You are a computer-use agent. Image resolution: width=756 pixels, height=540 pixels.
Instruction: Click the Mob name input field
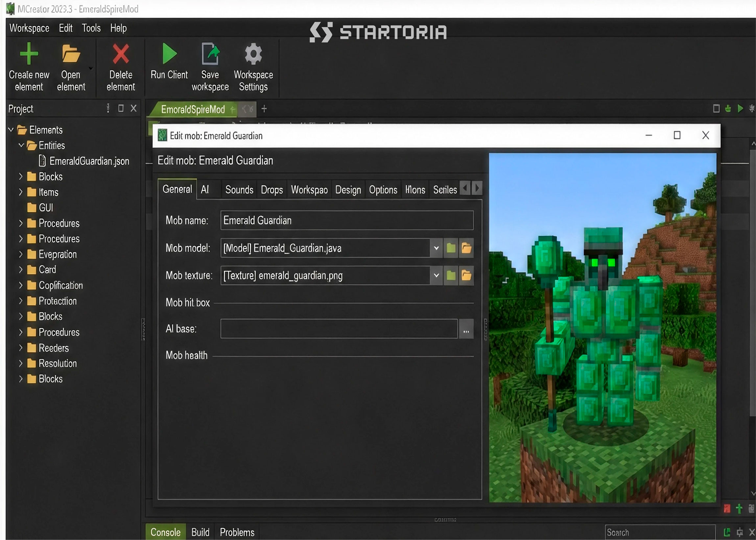347,220
